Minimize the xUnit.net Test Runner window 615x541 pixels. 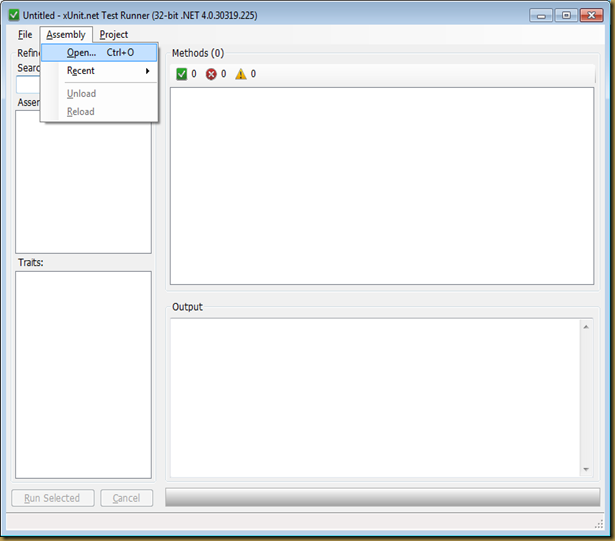[x=541, y=16]
